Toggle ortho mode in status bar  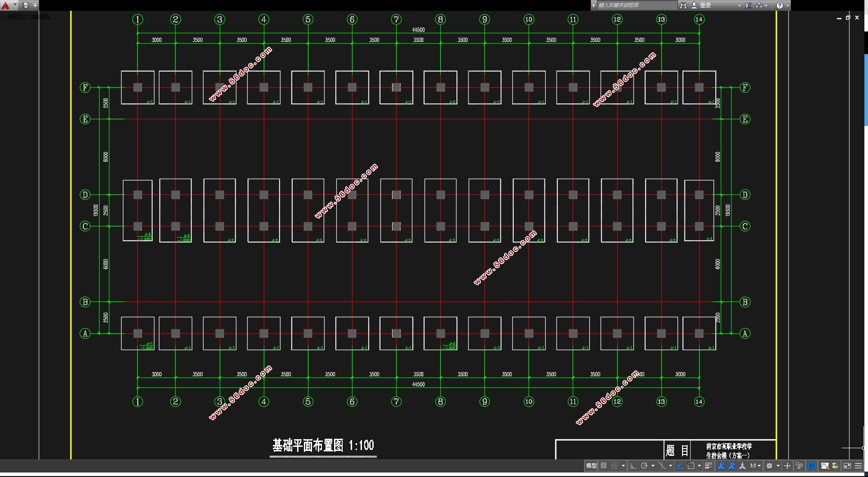coord(633,466)
